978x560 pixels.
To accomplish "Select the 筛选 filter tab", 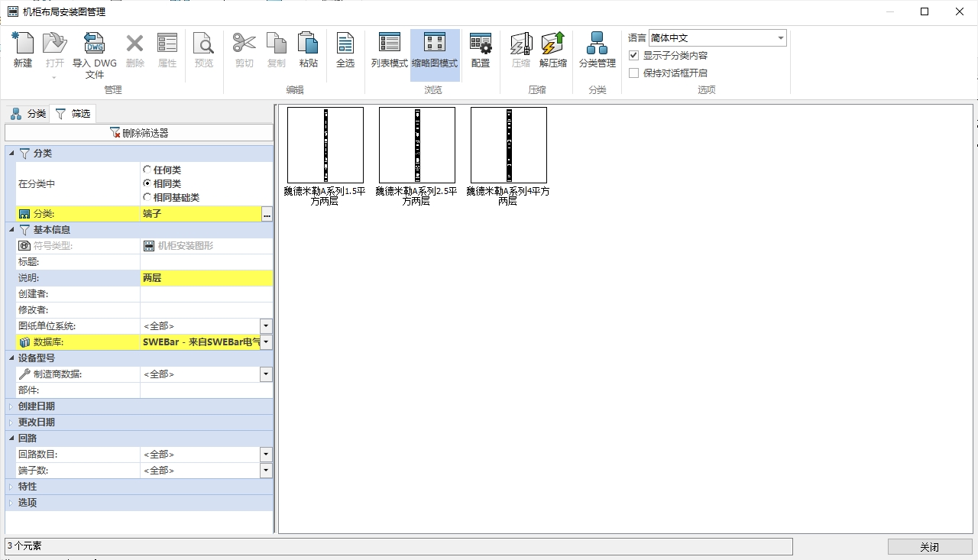I will coord(73,114).
